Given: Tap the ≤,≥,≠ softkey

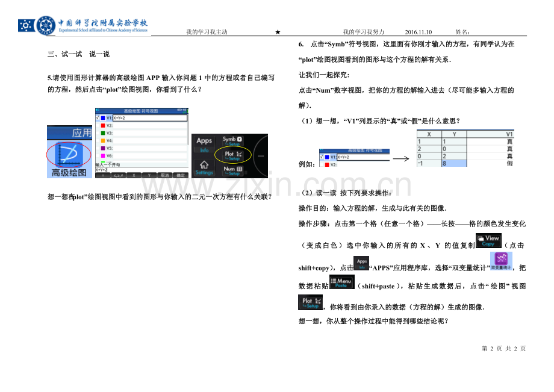Looking at the screenshot, I should pyautogui.click(x=119, y=175).
